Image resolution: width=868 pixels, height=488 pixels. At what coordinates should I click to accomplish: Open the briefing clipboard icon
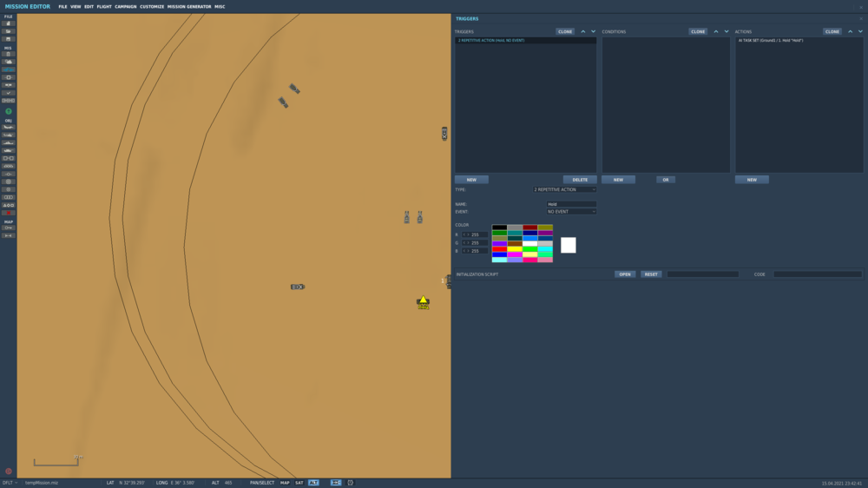click(9, 55)
